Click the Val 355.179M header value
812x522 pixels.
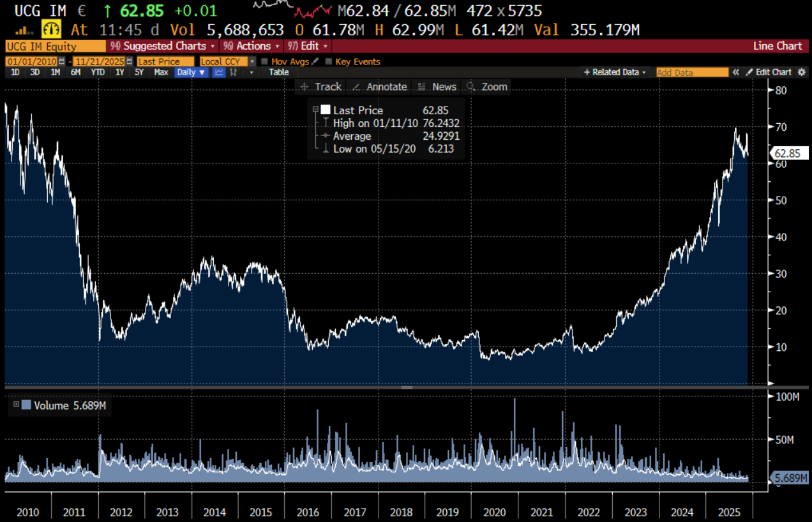pos(587,30)
